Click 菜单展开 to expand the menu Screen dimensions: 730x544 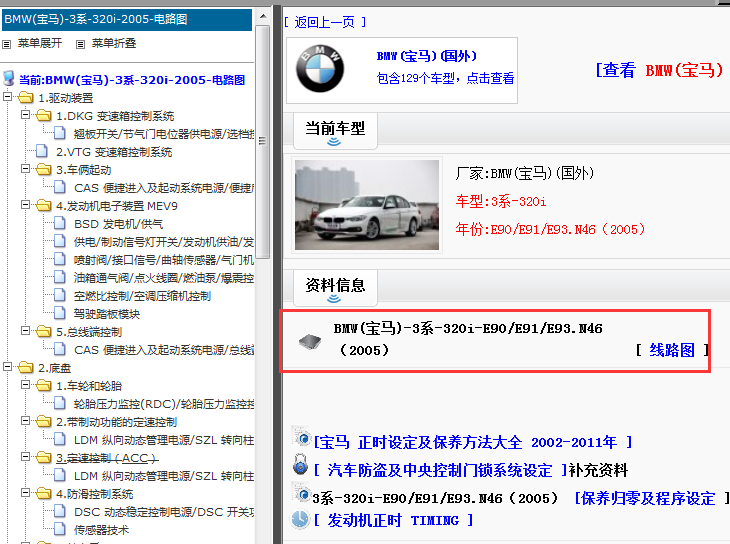(40, 43)
